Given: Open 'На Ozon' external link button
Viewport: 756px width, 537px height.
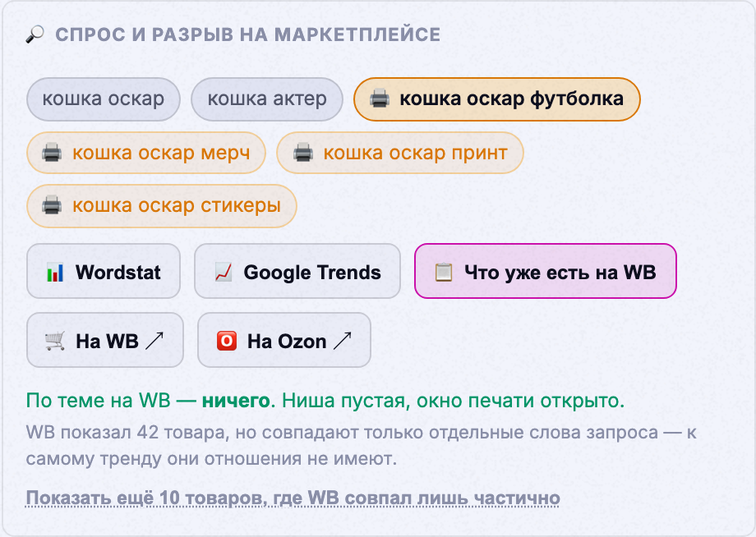Looking at the screenshot, I should tap(284, 340).
